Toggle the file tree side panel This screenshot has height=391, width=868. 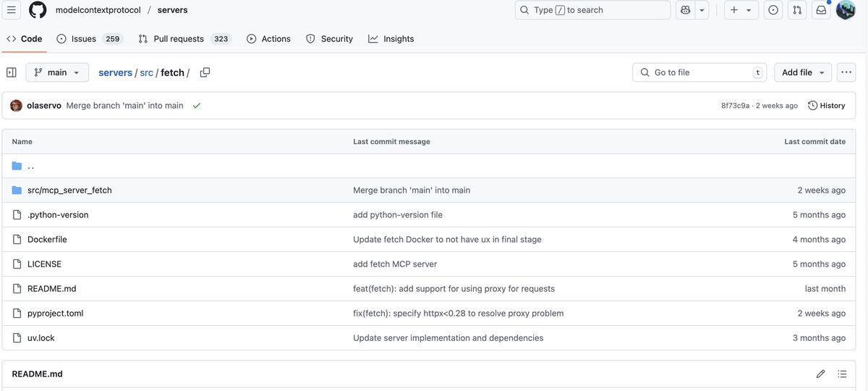click(12, 72)
